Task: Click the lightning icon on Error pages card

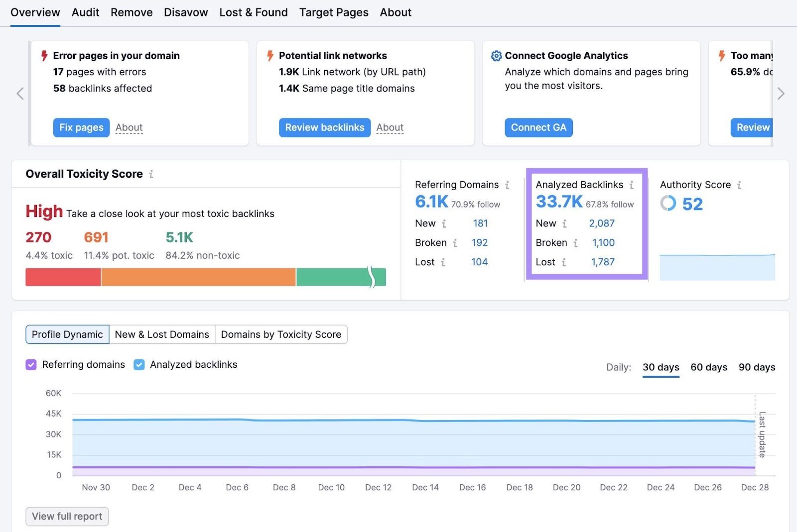Action: pyautogui.click(x=44, y=56)
